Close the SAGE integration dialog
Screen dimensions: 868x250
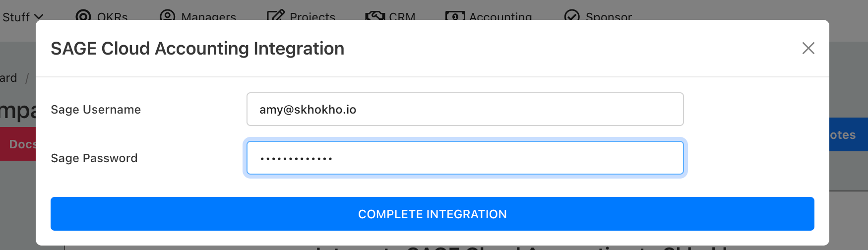tap(808, 48)
